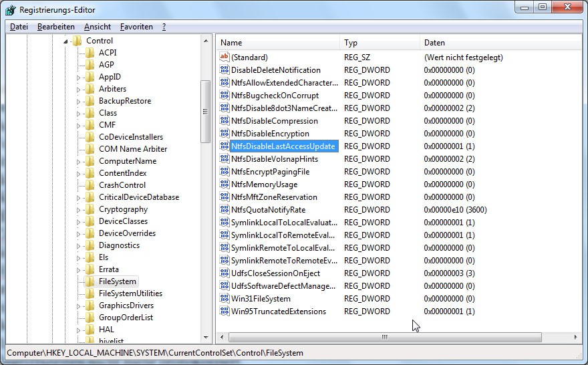The height and width of the screenshot is (365, 588).
Task: Sort values by the Name column header
Action: [x=277, y=43]
